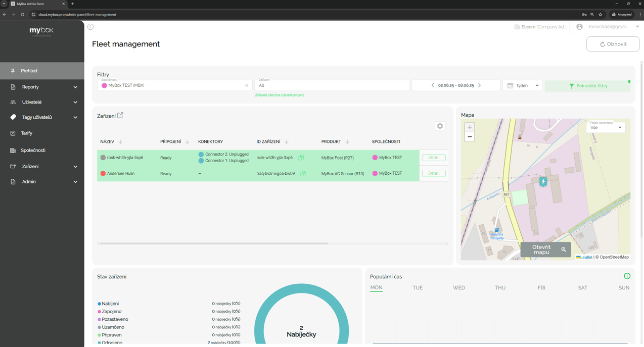Click the Společnosti building icon
The width and height of the screenshot is (644, 347).
tap(13, 151)
